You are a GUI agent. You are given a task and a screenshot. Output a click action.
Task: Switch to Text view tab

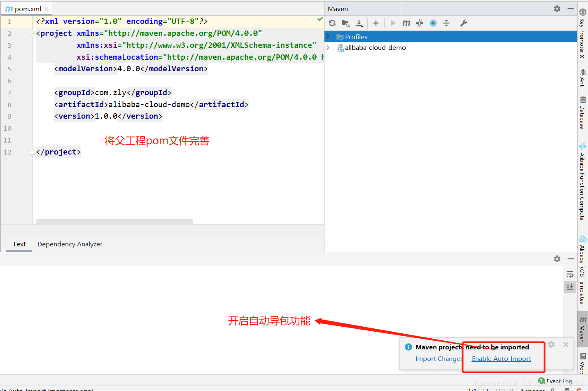coord(19,244)
